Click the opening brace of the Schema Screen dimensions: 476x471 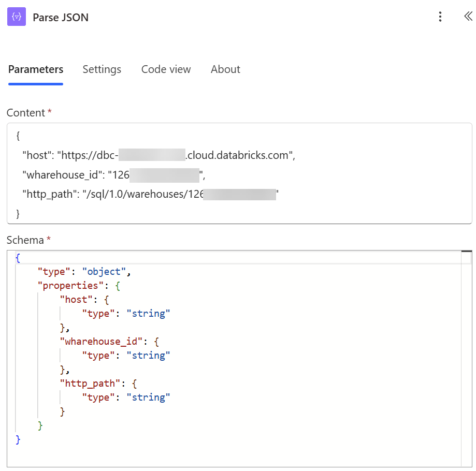(18, 258)
